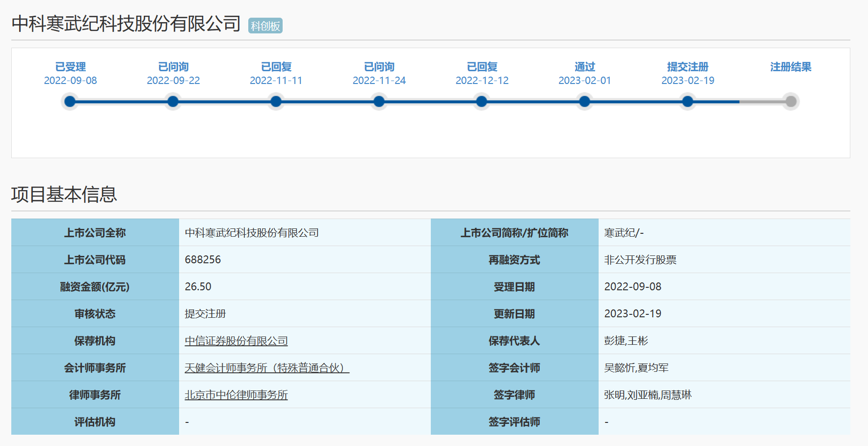
Task: Click the value 非公开发行股票
Action: [640, 260]
